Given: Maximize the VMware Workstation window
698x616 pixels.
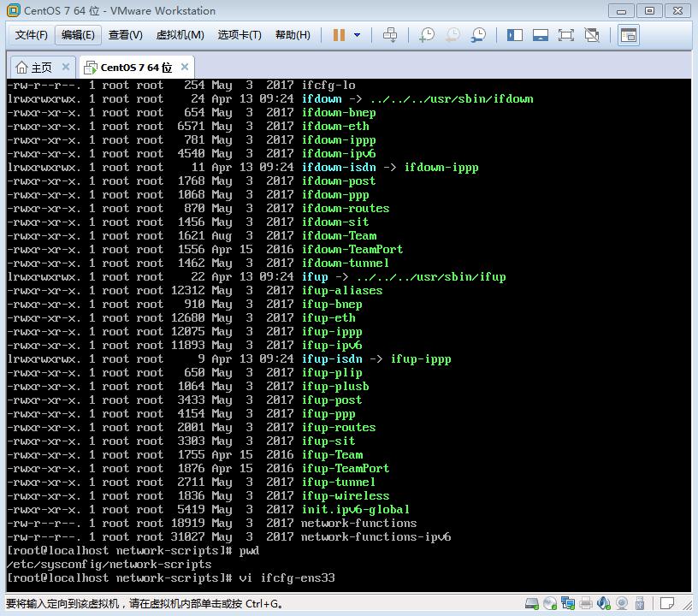Looking at the screenshot, I should point(650,10).
